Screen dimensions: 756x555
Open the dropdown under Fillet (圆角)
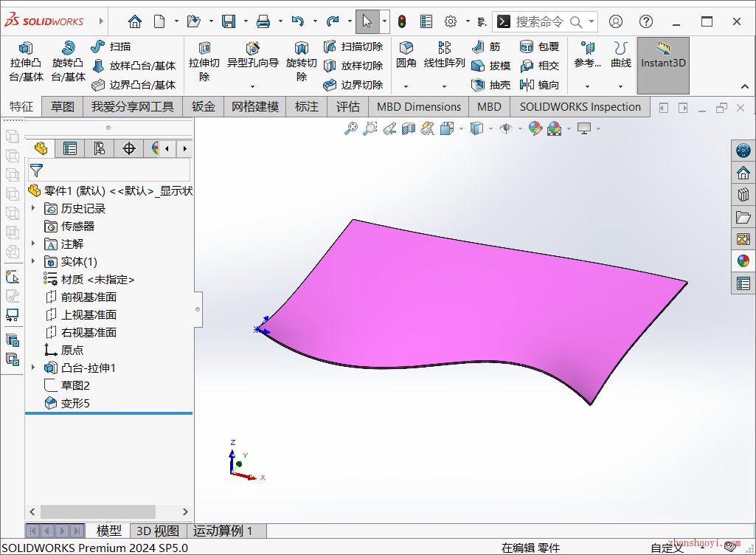406,86
